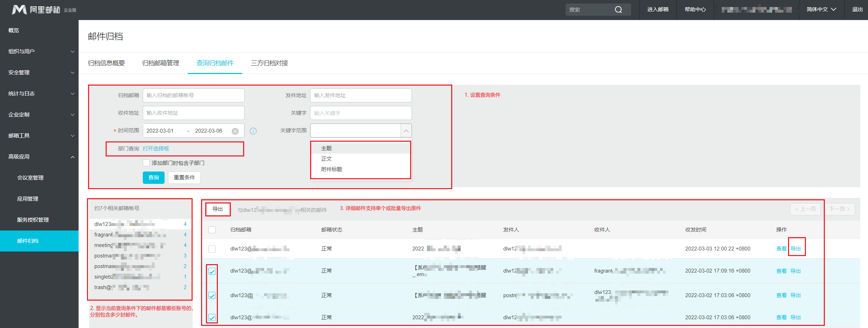Uncheck the 17:09:16 email row checkbox
The width and height of the screenshot is (868, 328).
tap(212, 271)
